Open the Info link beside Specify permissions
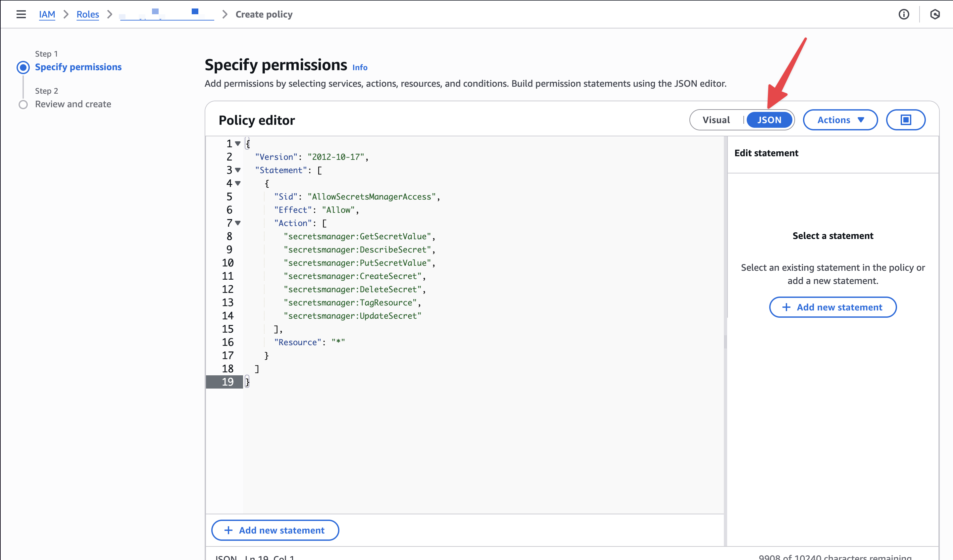953x560 pixels. [x=359, y=68]
